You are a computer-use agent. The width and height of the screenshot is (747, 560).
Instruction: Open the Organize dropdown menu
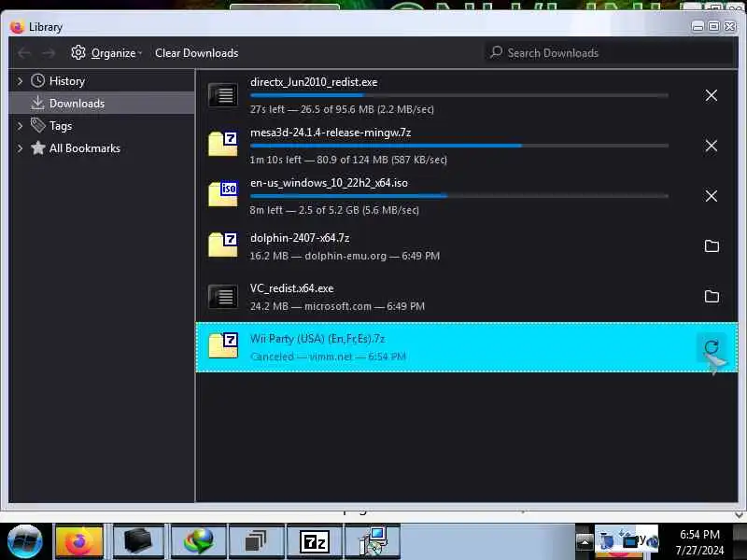coord(106,53)
